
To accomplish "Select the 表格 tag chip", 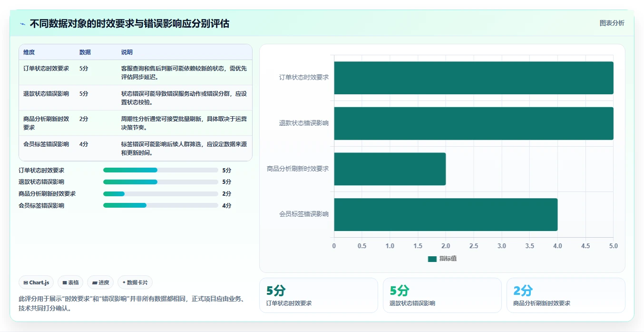I will click(x=70, y=282).
